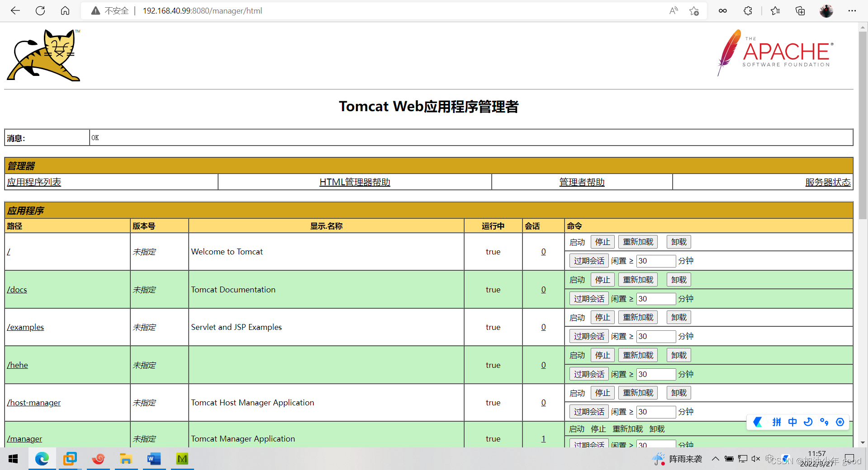Open the collections panel

click(x=800, y=11)
